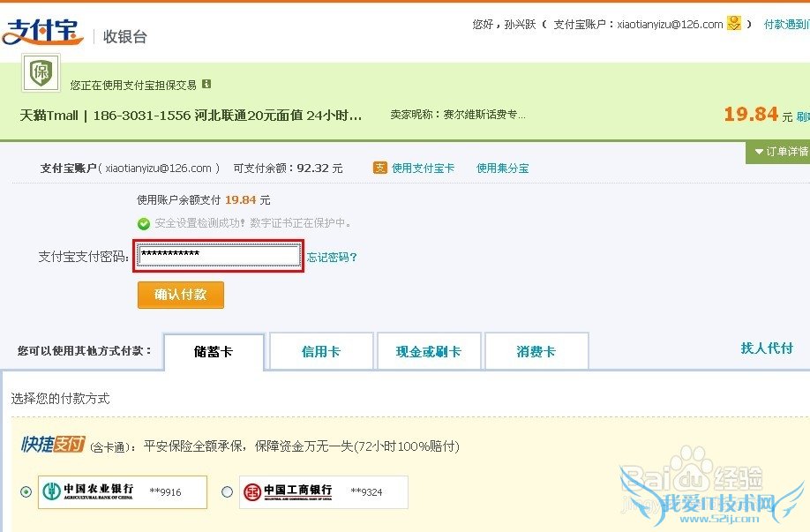Switch to the 信用卡 tab

[321, 352]
